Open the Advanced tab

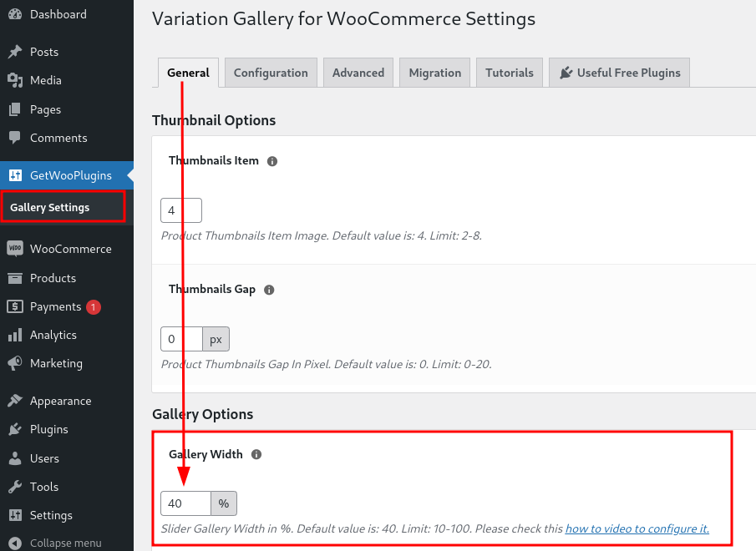(358, 73)
